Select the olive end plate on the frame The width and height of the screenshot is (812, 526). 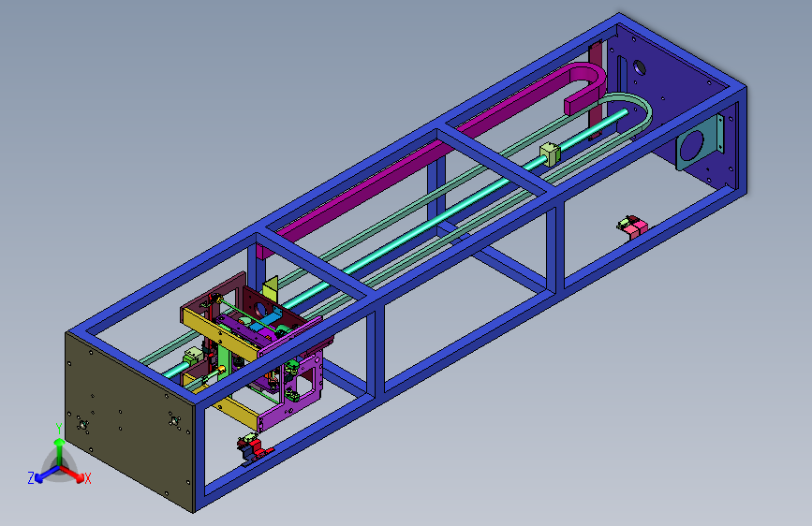(129, 420)
